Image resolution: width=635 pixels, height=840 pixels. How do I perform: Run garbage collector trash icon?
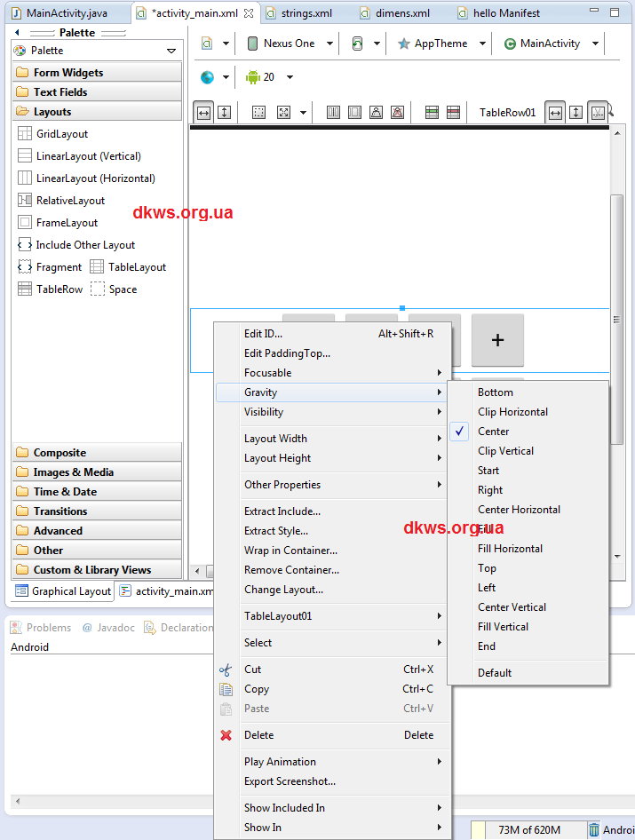click(594, 830)
